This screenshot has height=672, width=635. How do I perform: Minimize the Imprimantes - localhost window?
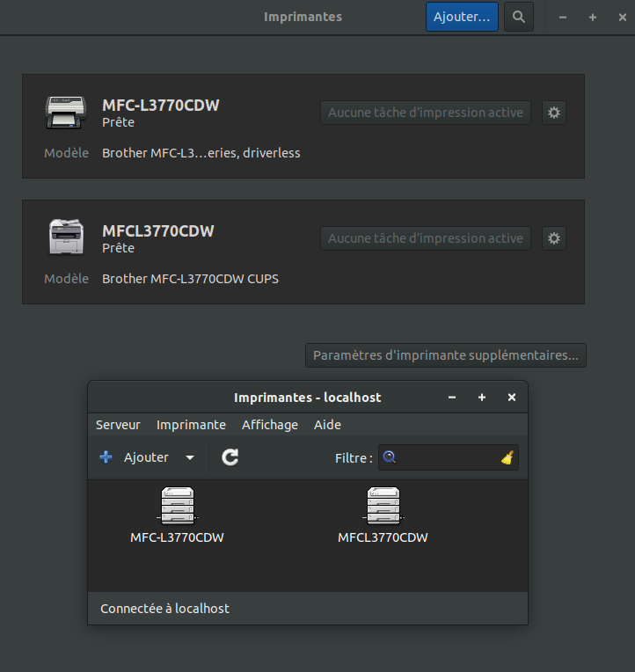tap(452, 398)
